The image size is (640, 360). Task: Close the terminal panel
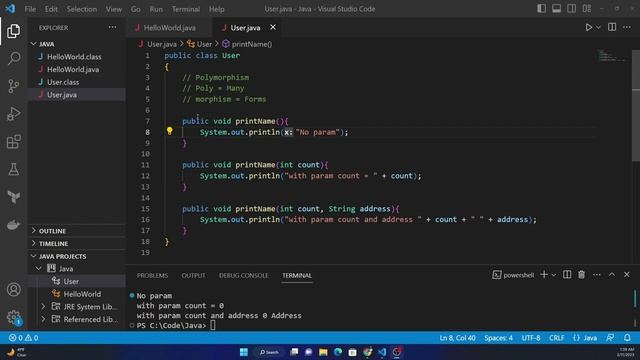(x=627, y=275)
